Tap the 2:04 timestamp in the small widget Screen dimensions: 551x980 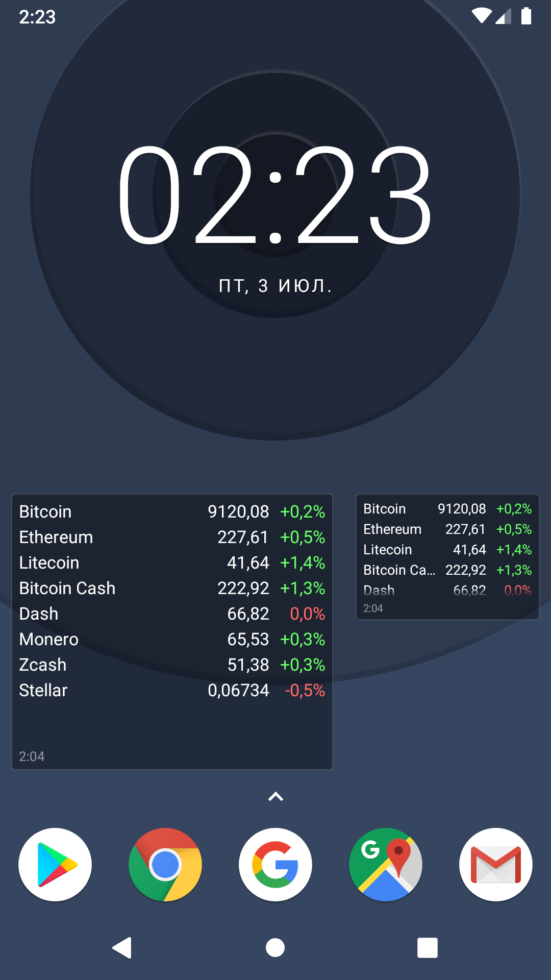tap(373, 608)
